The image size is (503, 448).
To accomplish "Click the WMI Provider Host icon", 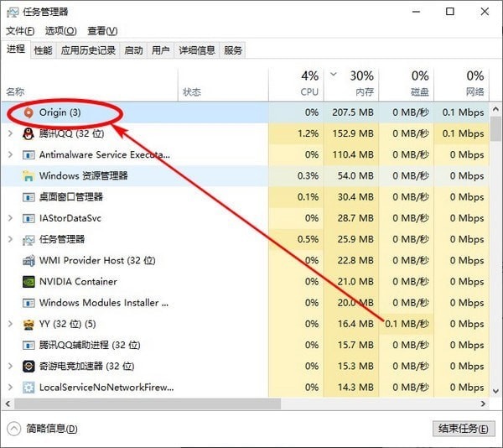I will coord(29,261).
